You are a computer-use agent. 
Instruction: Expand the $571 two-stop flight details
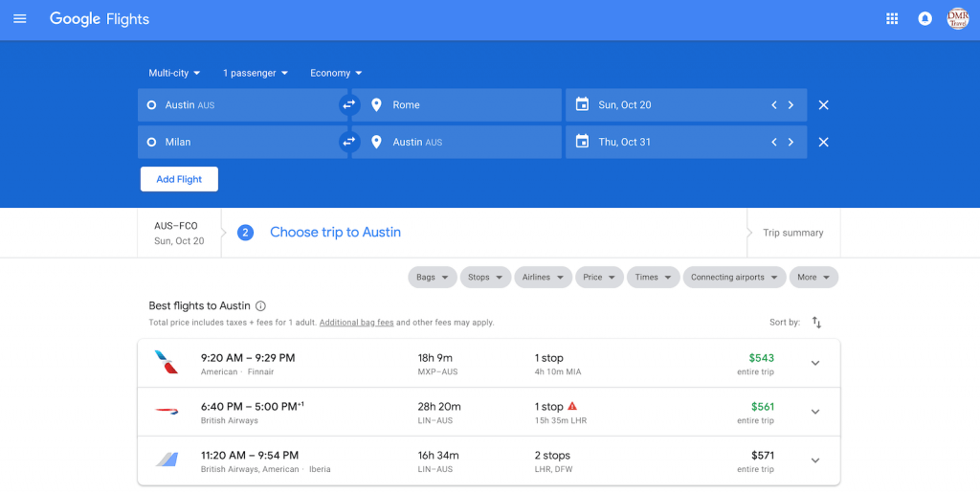pos(815,460)
